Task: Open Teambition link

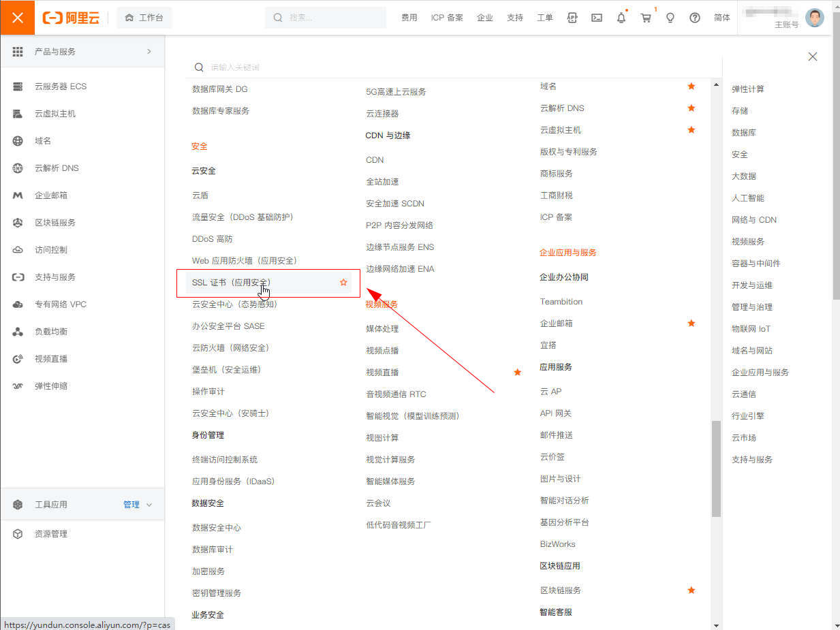Action: point(561,302)
